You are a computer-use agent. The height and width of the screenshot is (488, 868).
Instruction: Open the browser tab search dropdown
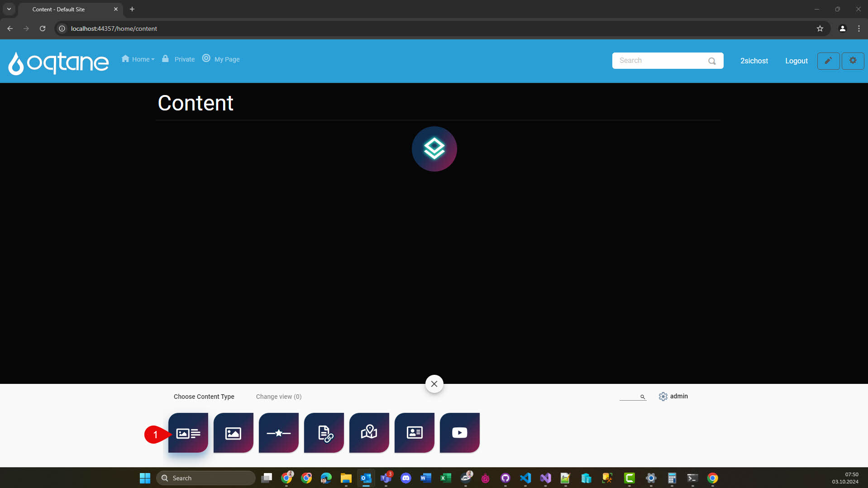pyautogui.click(x=9, y=9)
